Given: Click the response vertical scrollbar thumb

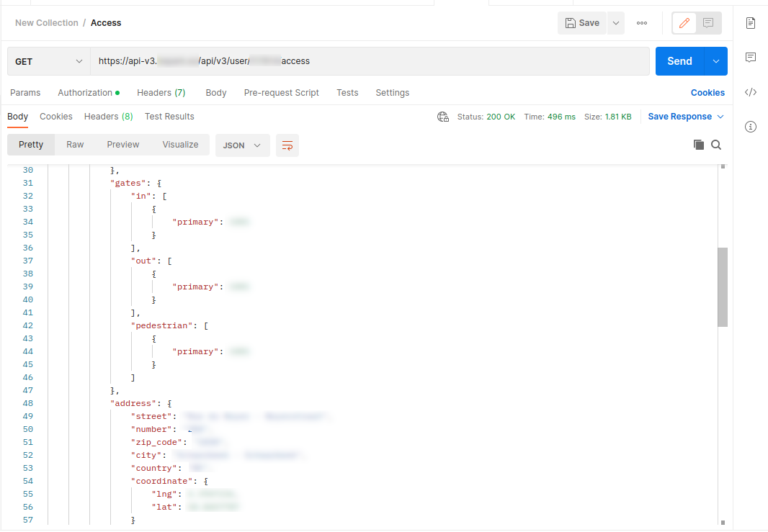Looking at the screenshot, I should pos(722,287).
